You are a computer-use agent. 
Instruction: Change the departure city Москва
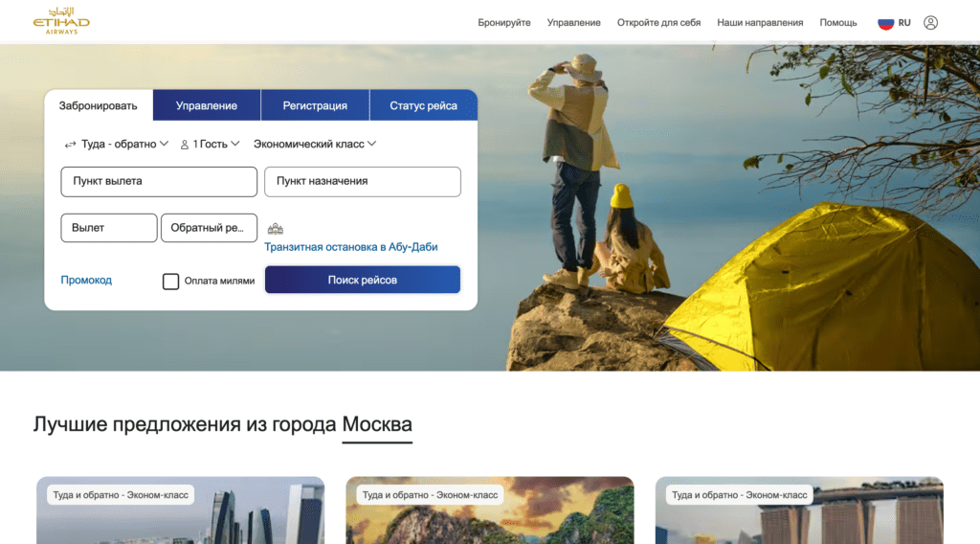[377, 424]
